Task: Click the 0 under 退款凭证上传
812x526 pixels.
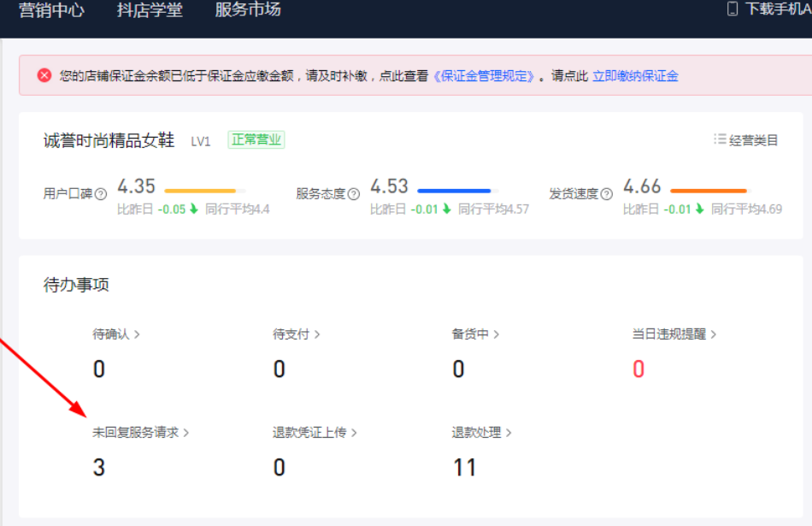Action: (279, 468)
